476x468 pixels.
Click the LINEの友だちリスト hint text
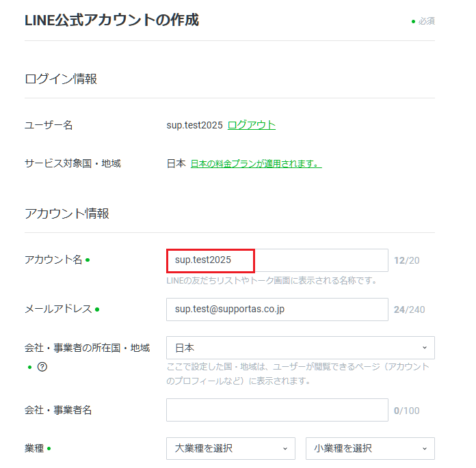click(272, 281)
